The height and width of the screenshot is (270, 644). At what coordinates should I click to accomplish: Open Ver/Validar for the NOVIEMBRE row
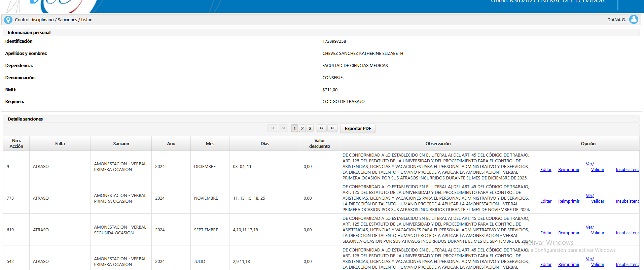click(x=595, y=198)
